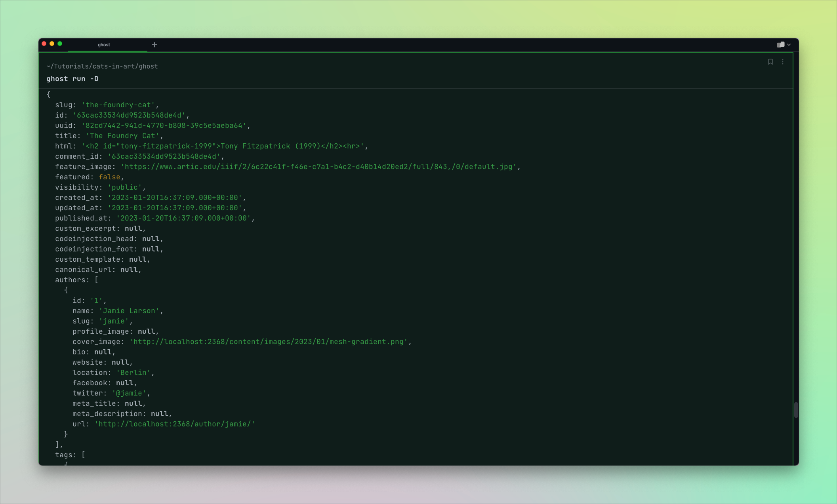Click the yellow minimize traffic light

tap(52, 43)
